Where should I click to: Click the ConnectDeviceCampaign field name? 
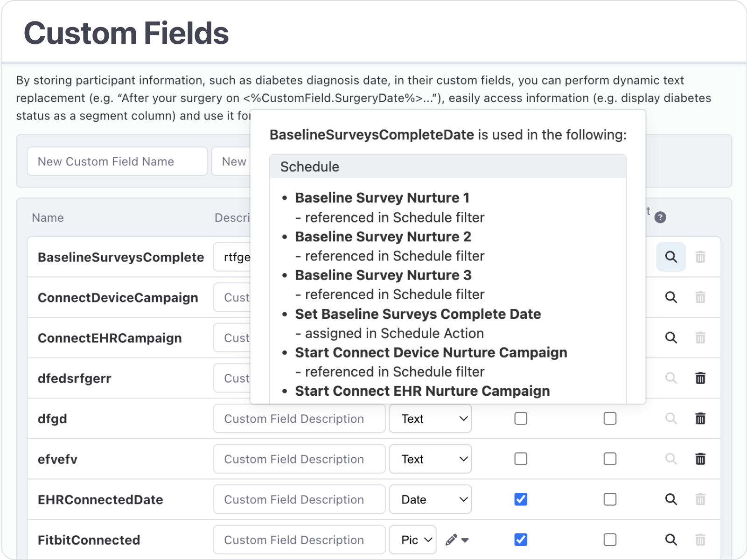pos(118,298)
